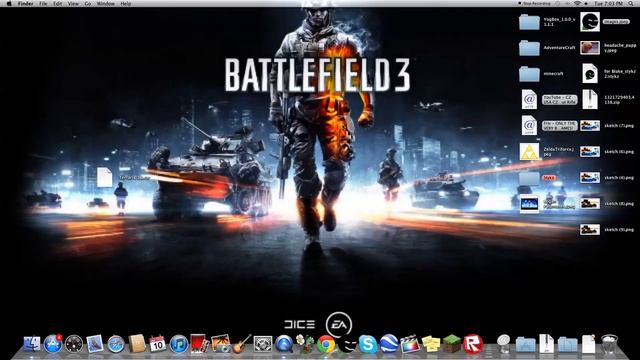Open System Preferences gear icon in Dock
Image resolution: width=640 pixels, height=360 pixels.
pos(262,344)
